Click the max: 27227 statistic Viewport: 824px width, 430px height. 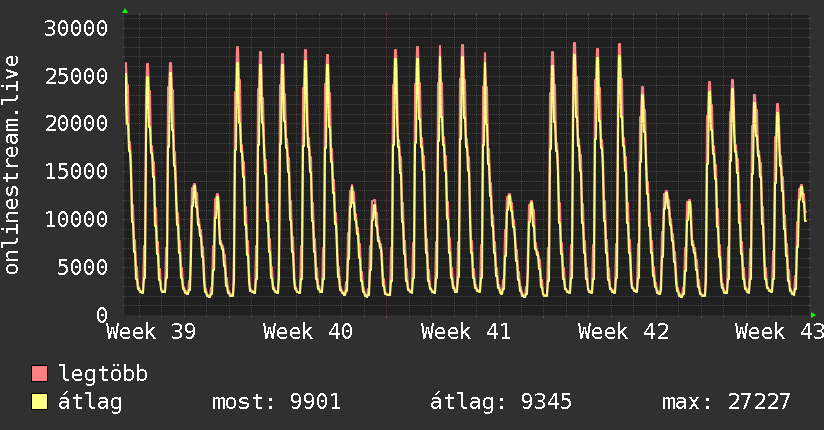point(726,402)
